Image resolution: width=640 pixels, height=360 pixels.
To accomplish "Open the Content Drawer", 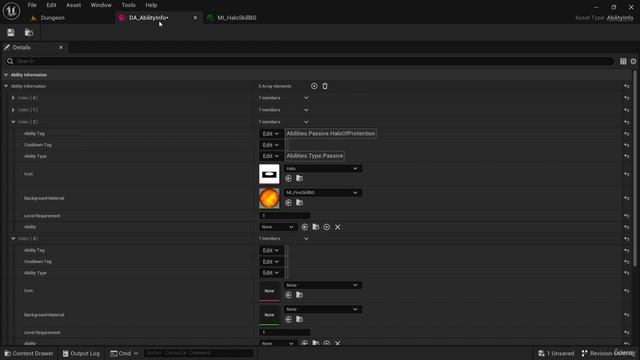I will pos(29,353).
